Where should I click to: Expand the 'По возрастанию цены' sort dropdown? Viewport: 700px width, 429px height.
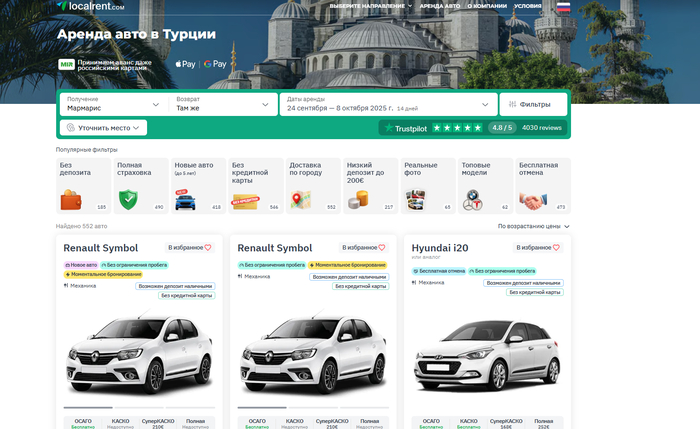click(x=534, y=227)
